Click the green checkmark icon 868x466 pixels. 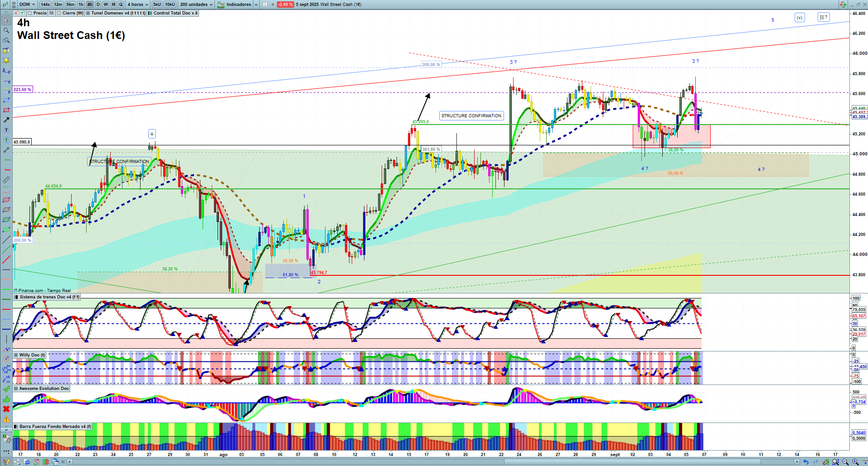[x=6, y=389]
